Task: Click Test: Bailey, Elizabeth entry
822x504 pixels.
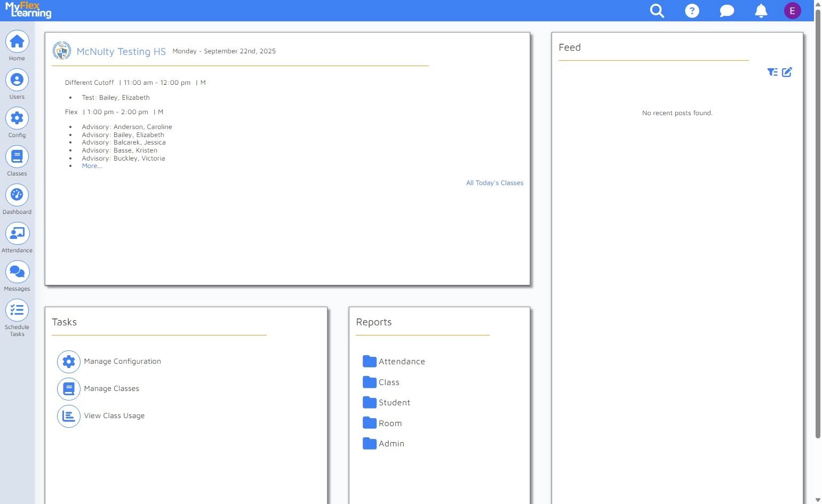Action: [x=116, y=98]
